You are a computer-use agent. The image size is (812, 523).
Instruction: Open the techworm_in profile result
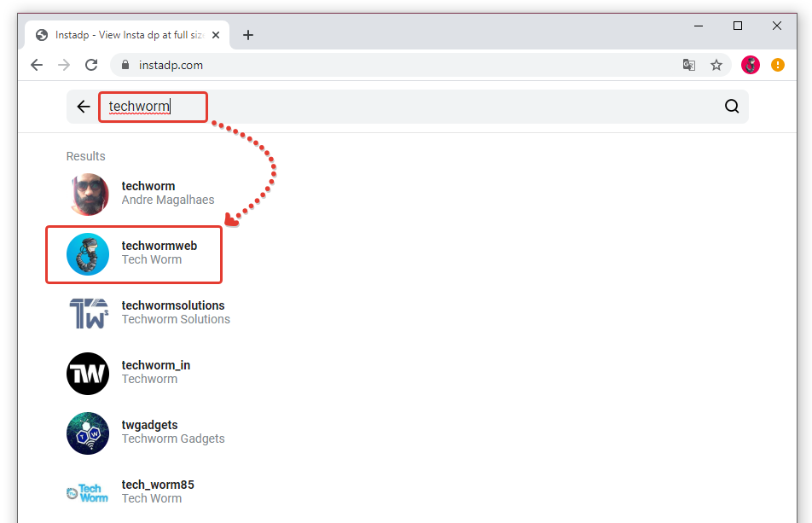155,372
